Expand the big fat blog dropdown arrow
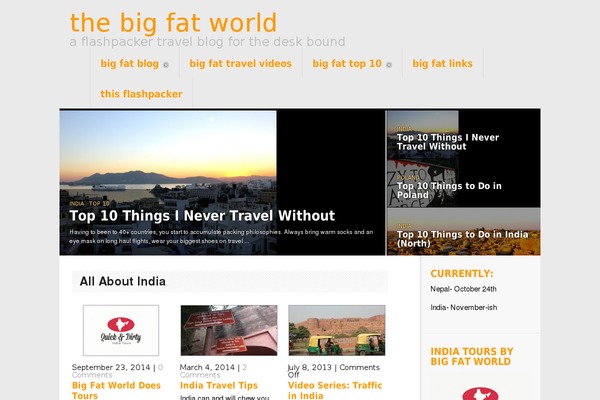Viewport: 600px width, 400px height. (x=166, y=65)
